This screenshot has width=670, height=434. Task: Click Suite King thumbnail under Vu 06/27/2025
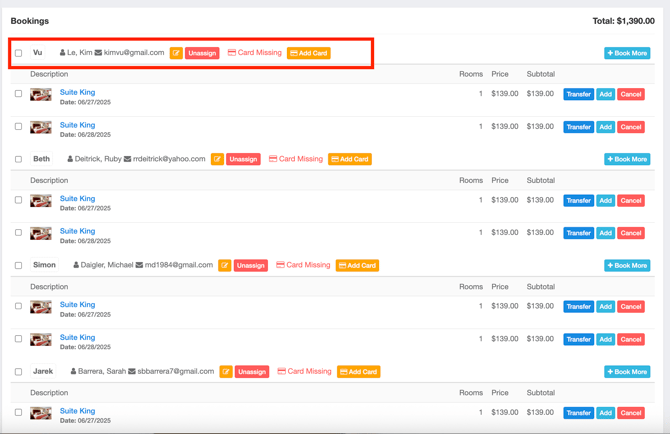pos(41,95)
